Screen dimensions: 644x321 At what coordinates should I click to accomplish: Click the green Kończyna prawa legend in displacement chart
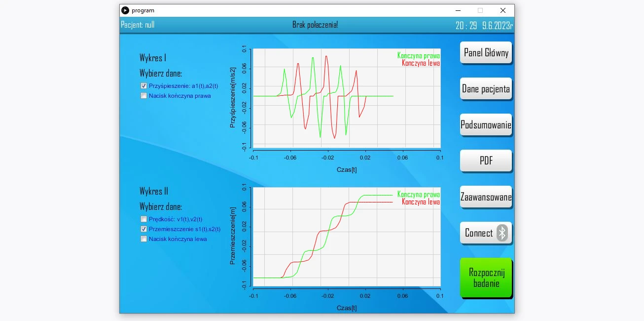[418, 195]
